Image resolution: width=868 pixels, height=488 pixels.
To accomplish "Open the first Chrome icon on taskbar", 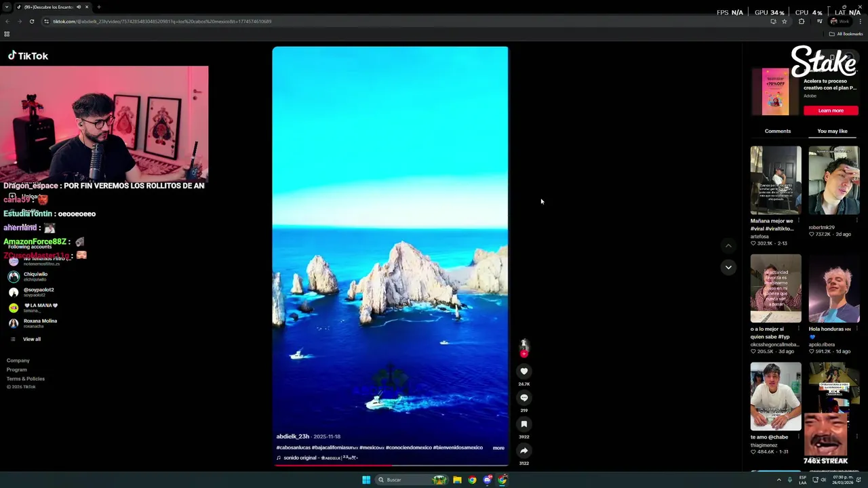I will click(472, 480).
